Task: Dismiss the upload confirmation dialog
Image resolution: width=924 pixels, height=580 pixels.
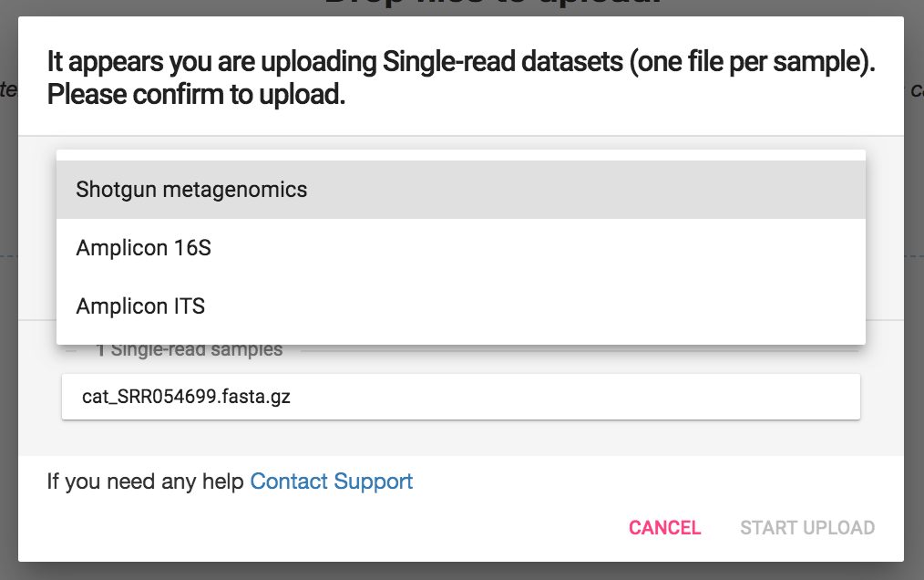Action: tap(664, 527)
